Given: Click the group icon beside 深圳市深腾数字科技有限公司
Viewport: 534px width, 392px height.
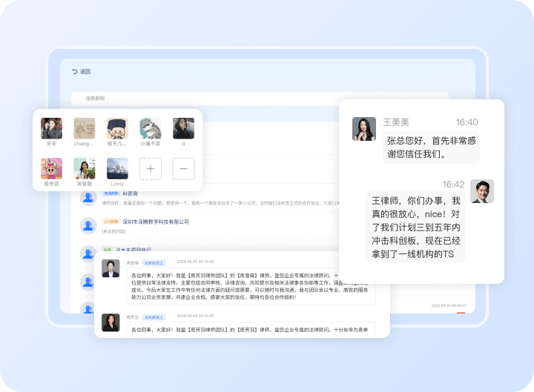Looking at the screenshot, I should pos(88,225).
